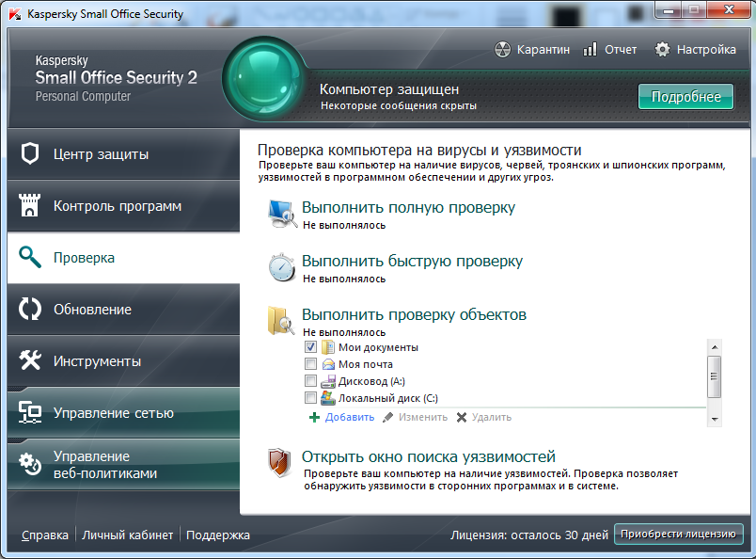The height and width of the screenshot is (559, 756).
Task: Click Приобрести лицензию button
Action: 678,534
